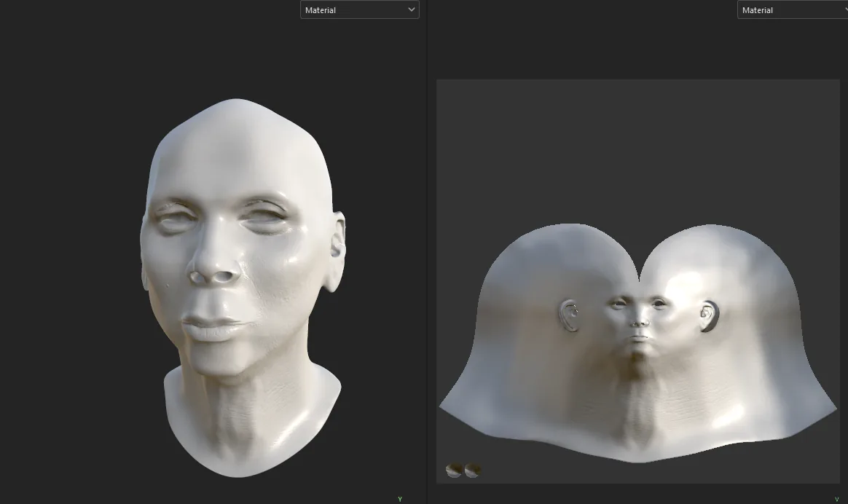Viewport: 848px width, 504px height.
Task: Open the Material shading dropdown in left viewport
Action: pos(359,9)
